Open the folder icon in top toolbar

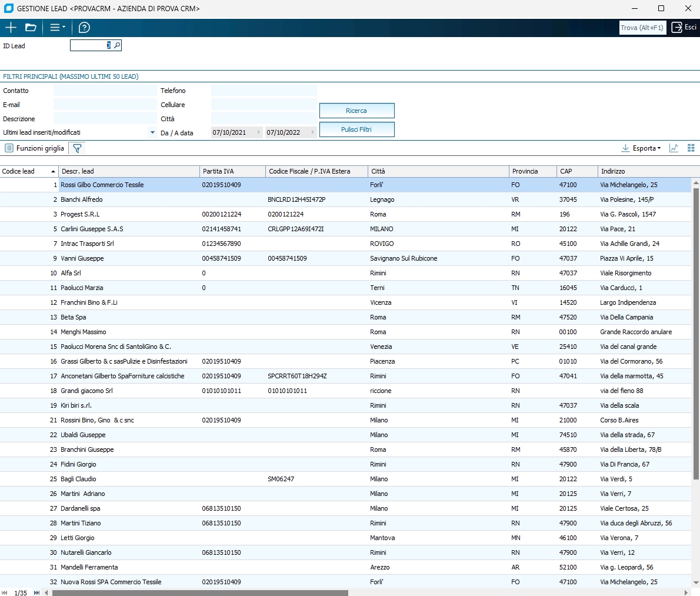tap(31, 28)
